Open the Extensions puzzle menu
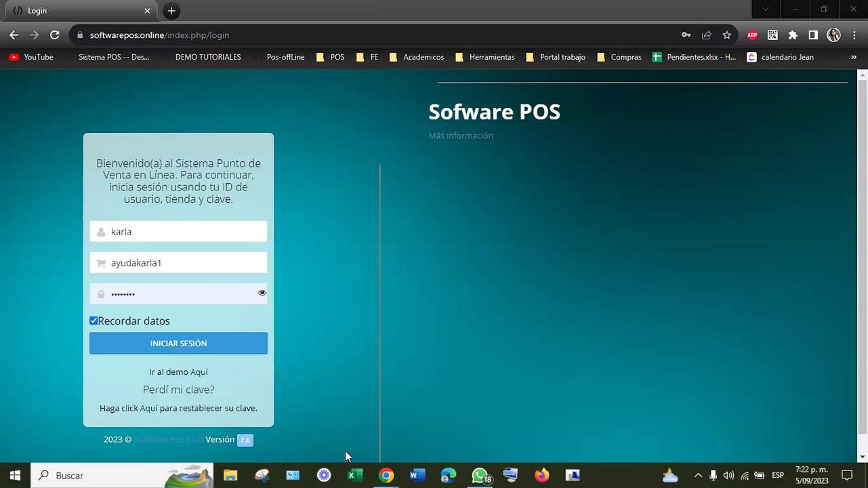This screenshot has width=868, height=488. point(793,35)
